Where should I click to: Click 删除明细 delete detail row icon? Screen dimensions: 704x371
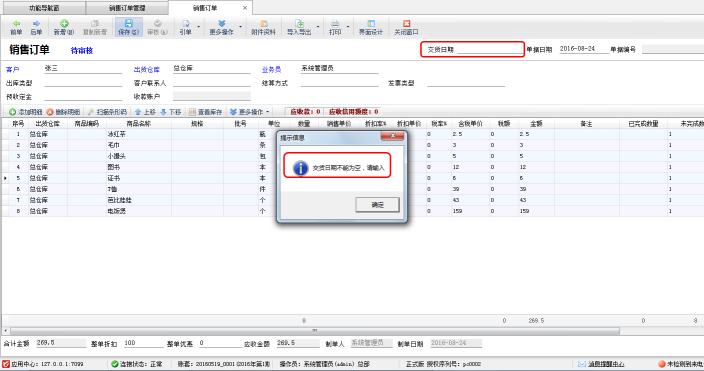(50, 112)
